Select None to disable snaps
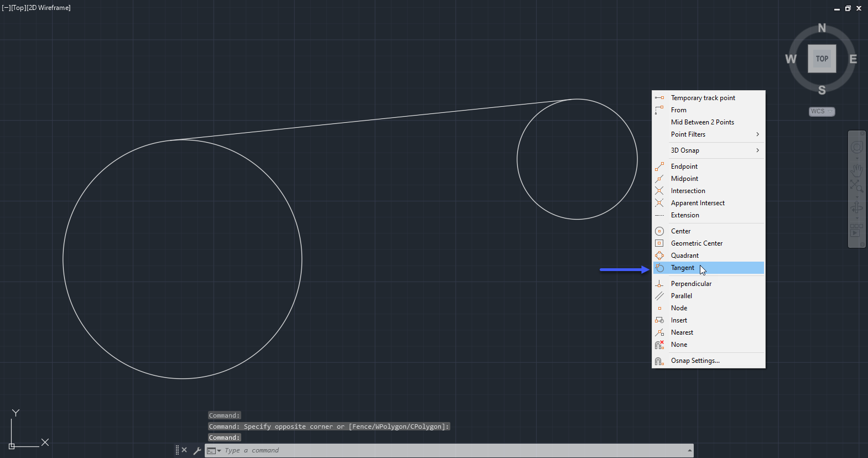The image size is (868, 458). pos(709,345)
